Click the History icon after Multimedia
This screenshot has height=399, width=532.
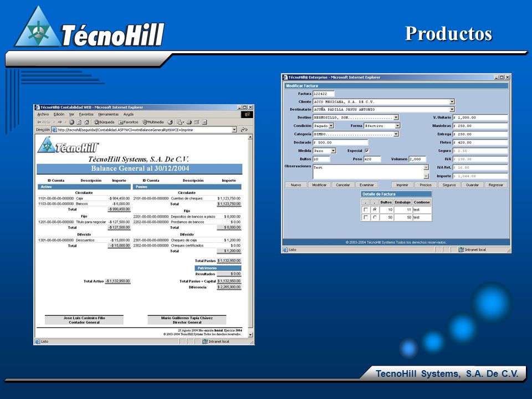170,122
